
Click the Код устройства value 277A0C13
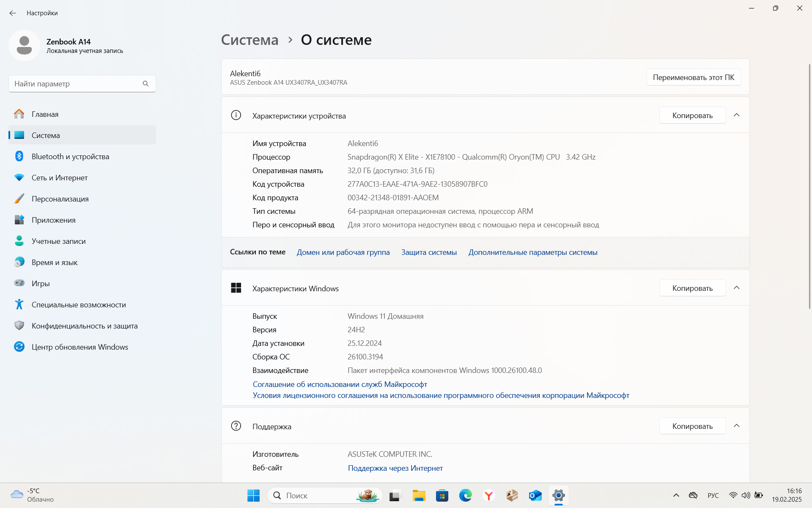417,184
